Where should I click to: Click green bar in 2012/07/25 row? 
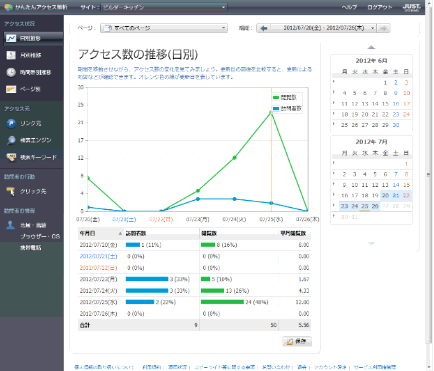[x=222, y=302]
